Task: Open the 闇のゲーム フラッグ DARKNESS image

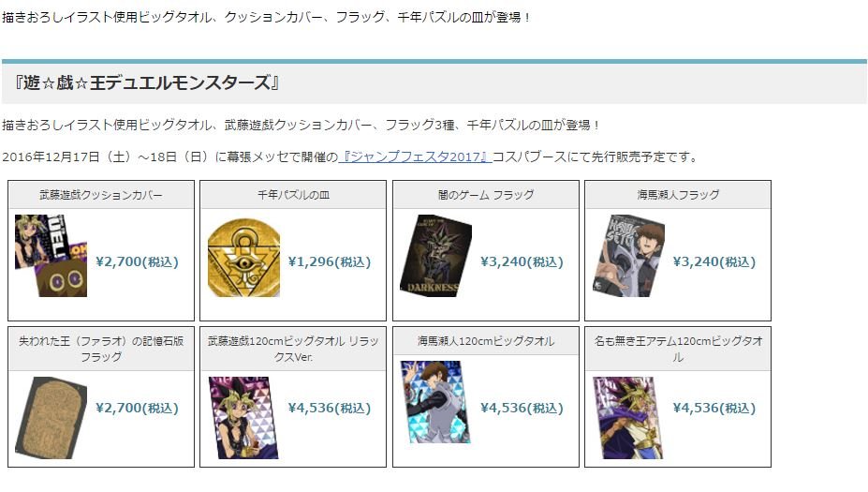Action: tap(435, 256)
